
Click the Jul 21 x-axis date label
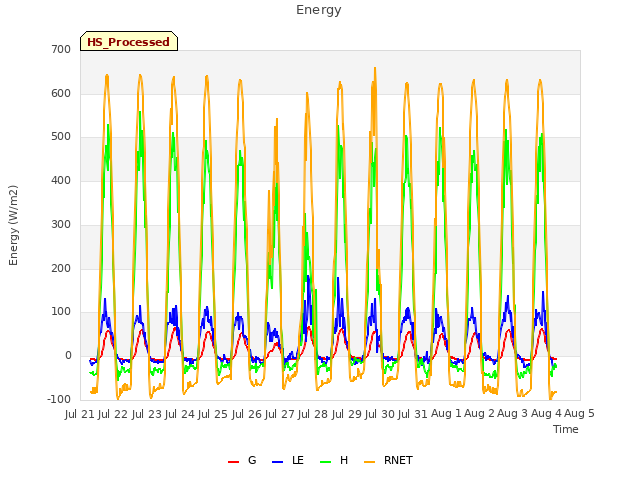(80, 414)
